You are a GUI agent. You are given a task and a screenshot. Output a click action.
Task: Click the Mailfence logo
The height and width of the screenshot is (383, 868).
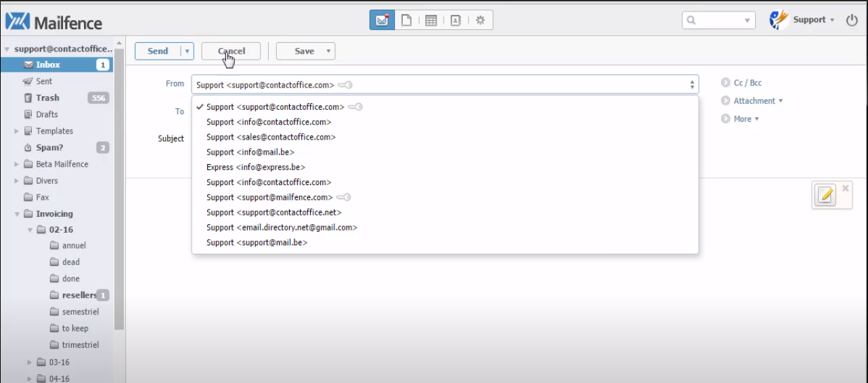coord(53,22)
